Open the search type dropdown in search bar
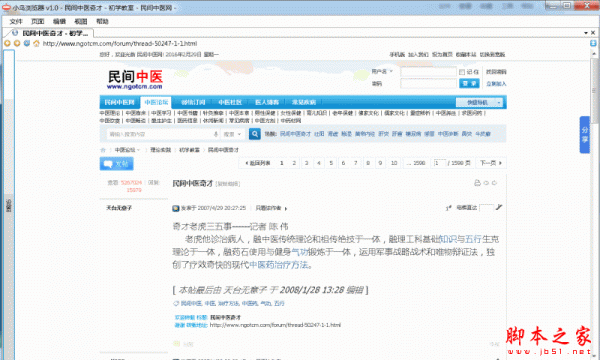The width and height of the screenshot is (600, 360). 232,134
